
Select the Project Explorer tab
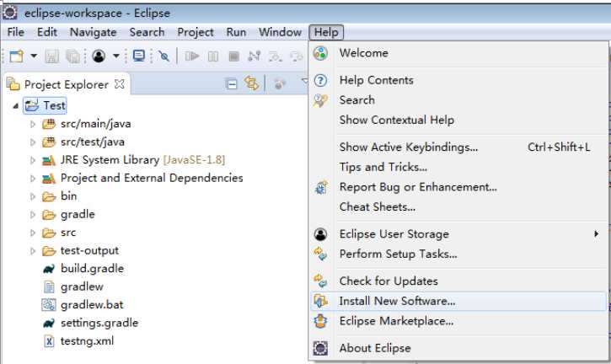[x=66, y=84]
